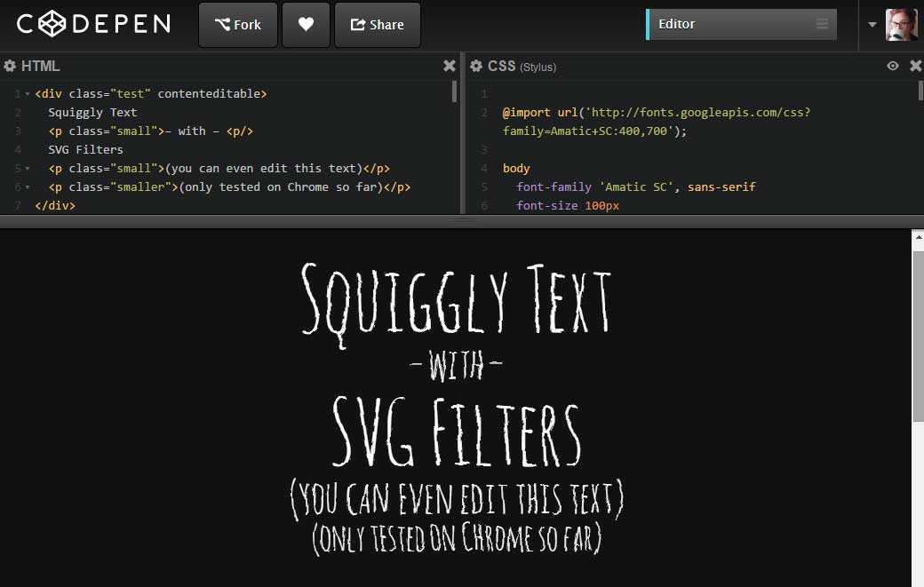Click the editor/preview resize grip handle
Viewport: 924px width, 587px height.
coord(462,220)
